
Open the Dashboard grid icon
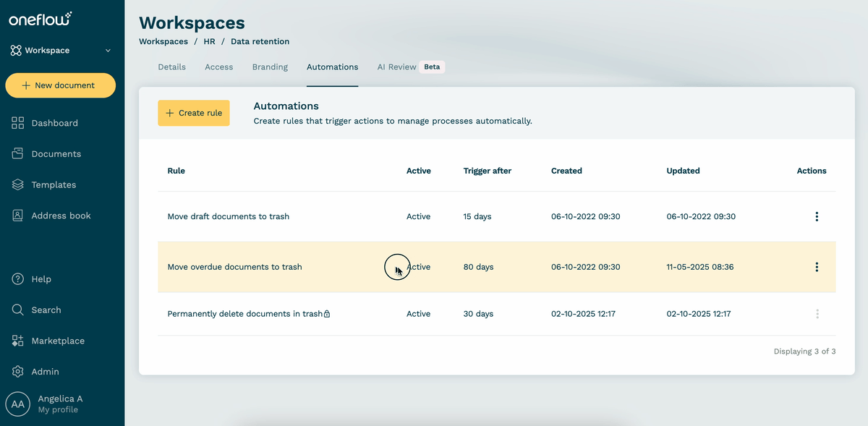(18, 123)
